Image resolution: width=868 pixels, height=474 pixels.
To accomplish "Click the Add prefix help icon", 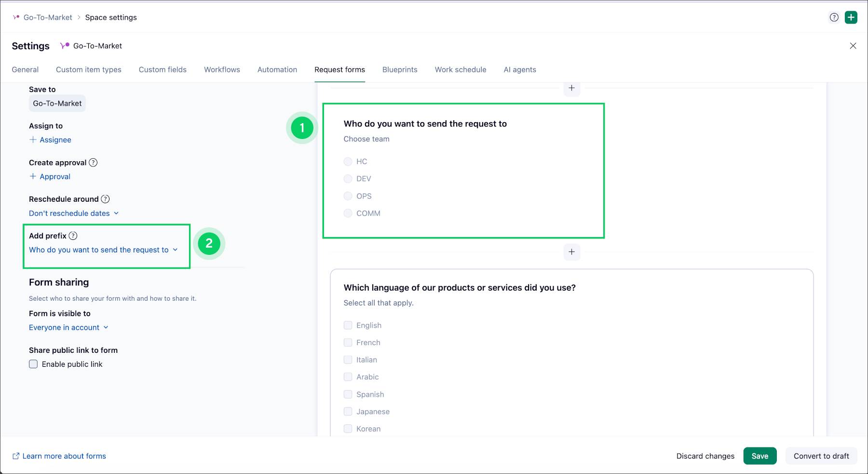I will click(x=73, y=236).
